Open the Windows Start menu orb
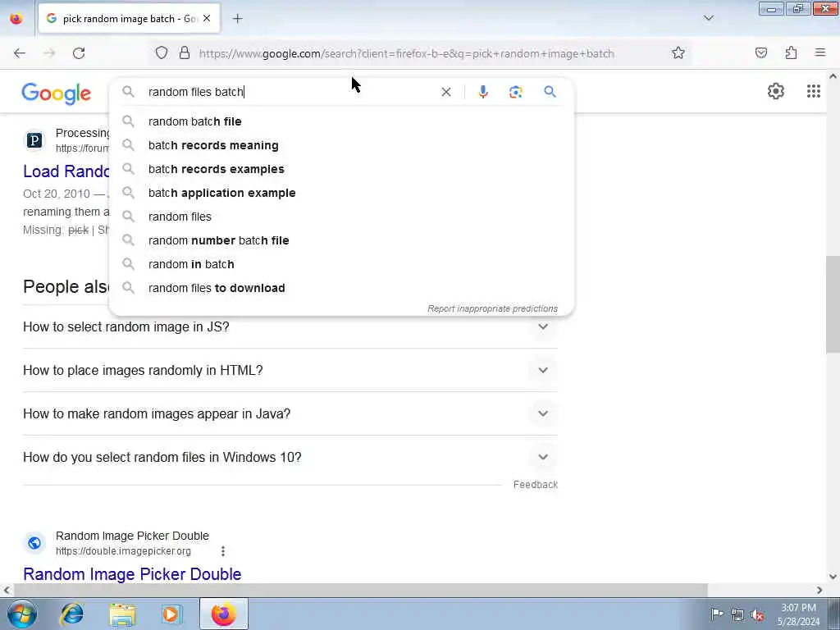The image size is (840, 630). pyautogui.click(x=21, y=614)
